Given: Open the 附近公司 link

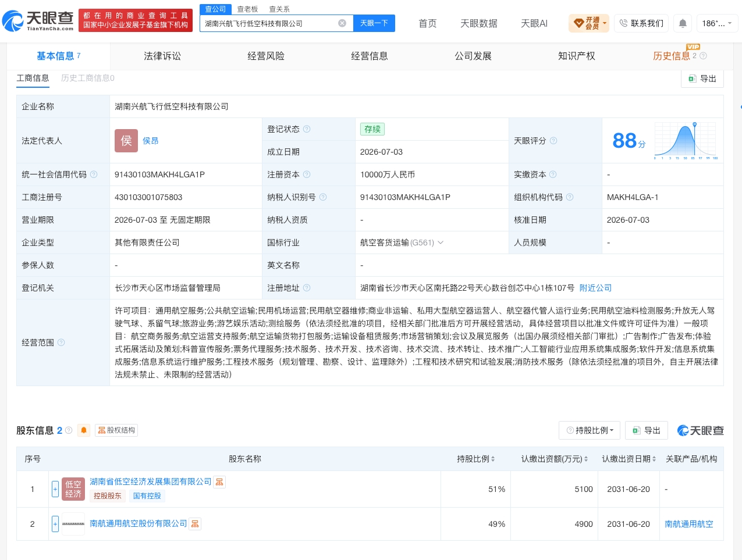Looking at the screenshot, I should point(595,288).
